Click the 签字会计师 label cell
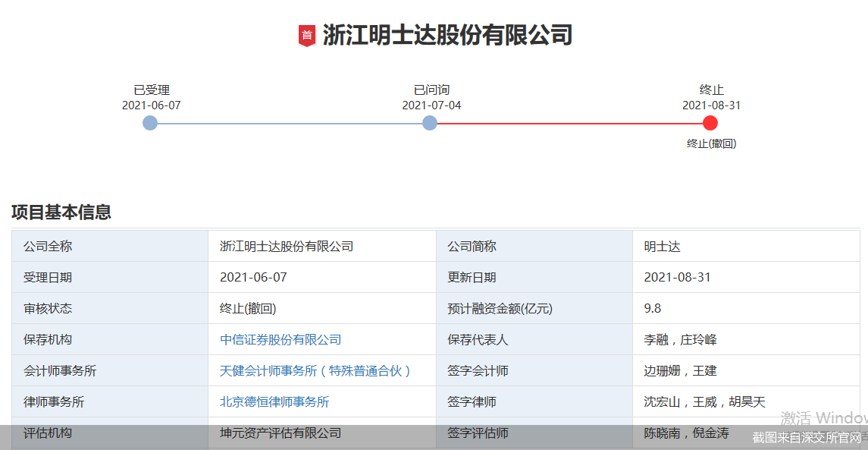 click(534, 370)
